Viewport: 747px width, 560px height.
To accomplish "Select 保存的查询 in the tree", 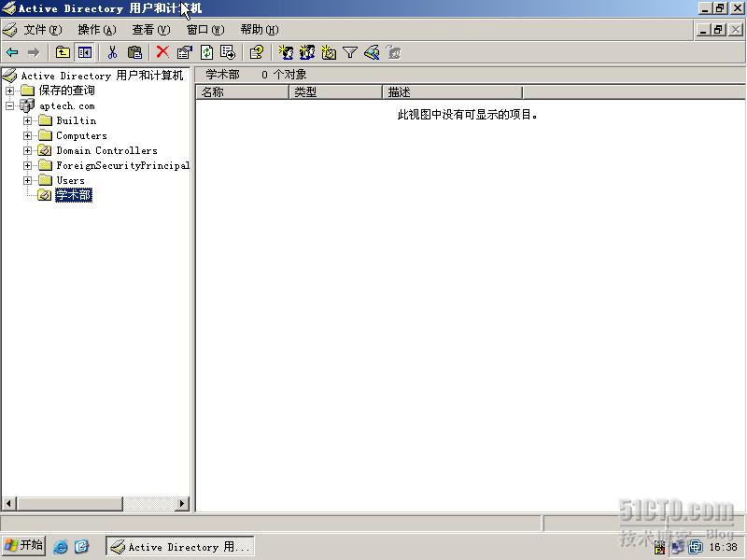I will 66,91.
